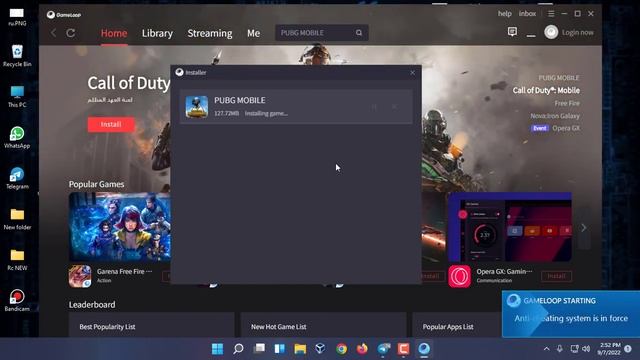Open taskbar Search
Image resolution: width=640 pixels, height=360 pixels.
[238, 349]
